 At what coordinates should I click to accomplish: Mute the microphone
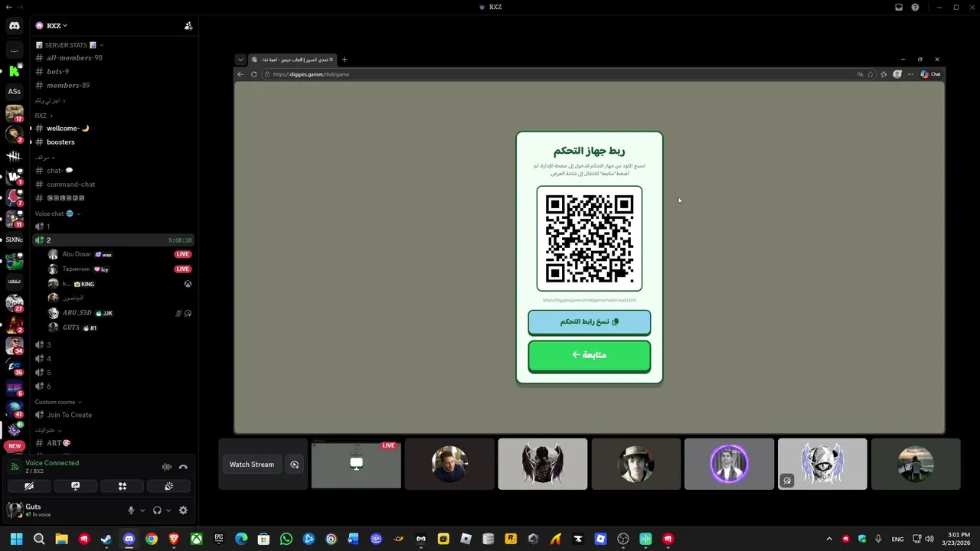[x=131, y=510]
